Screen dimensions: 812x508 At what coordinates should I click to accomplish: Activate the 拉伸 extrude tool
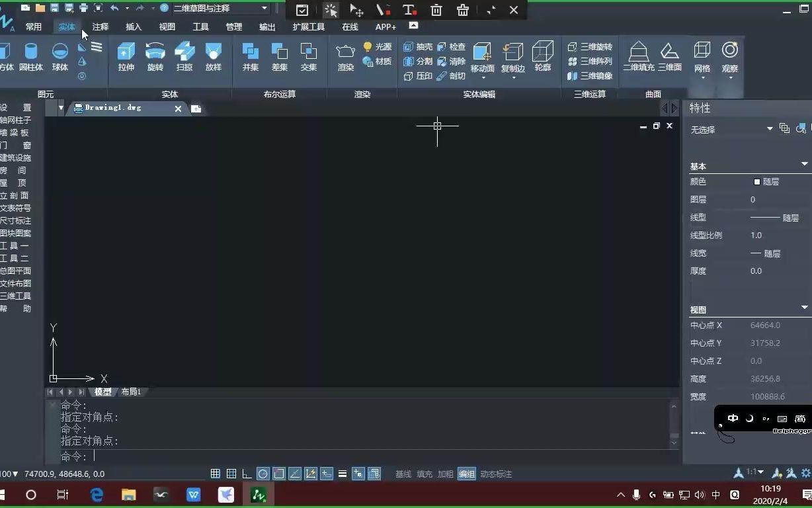pyautogui.click(x=126, y=56)
